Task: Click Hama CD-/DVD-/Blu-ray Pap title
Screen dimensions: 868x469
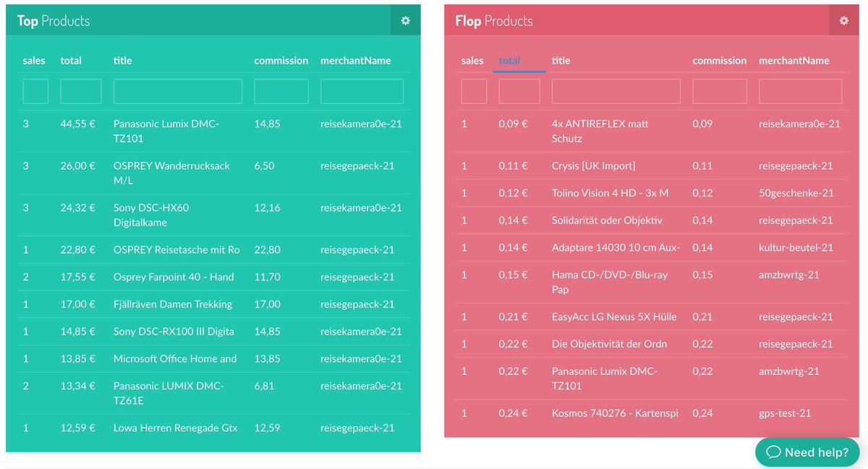Action: click(610, 282)
